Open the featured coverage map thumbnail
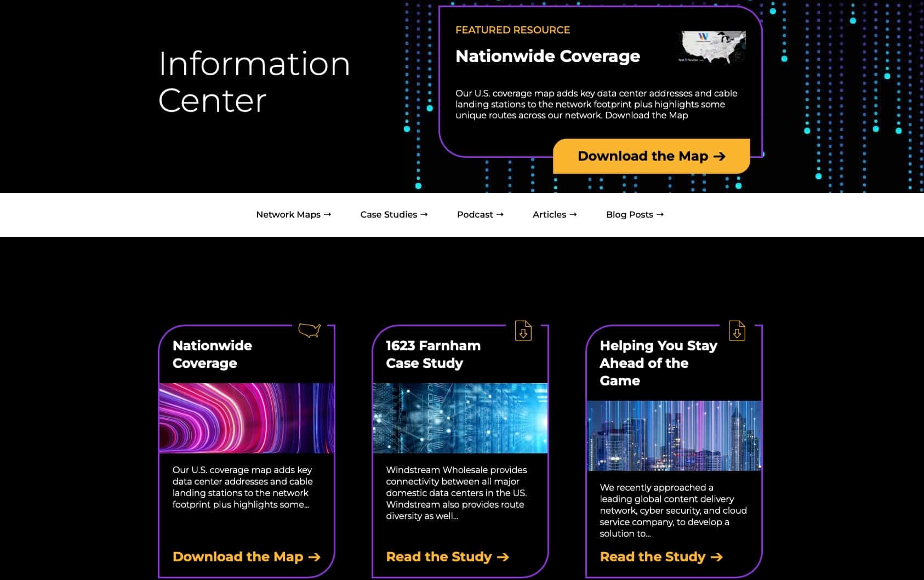The image size is (924, 580). point(711,47)
